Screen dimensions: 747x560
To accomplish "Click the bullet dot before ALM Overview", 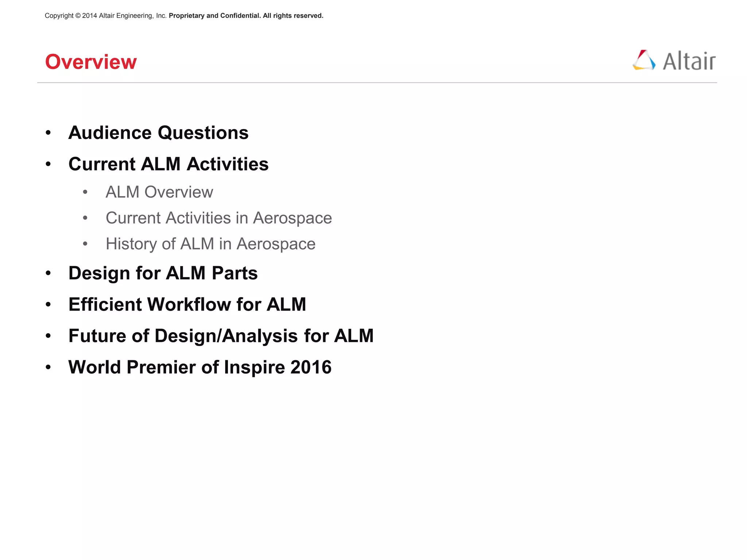I will (x=85, y=192).
